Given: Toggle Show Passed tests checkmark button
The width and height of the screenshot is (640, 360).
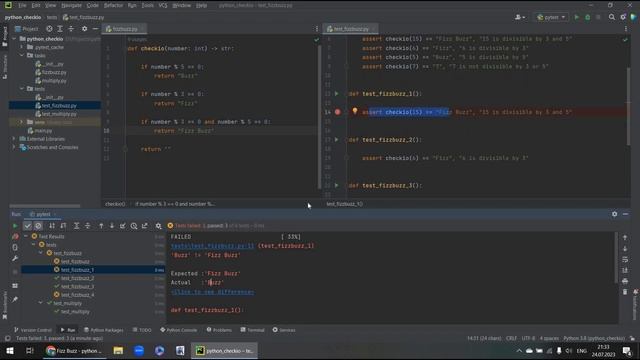Looking at the screenshot, I should pyautogui.click(x=27, y=226).
